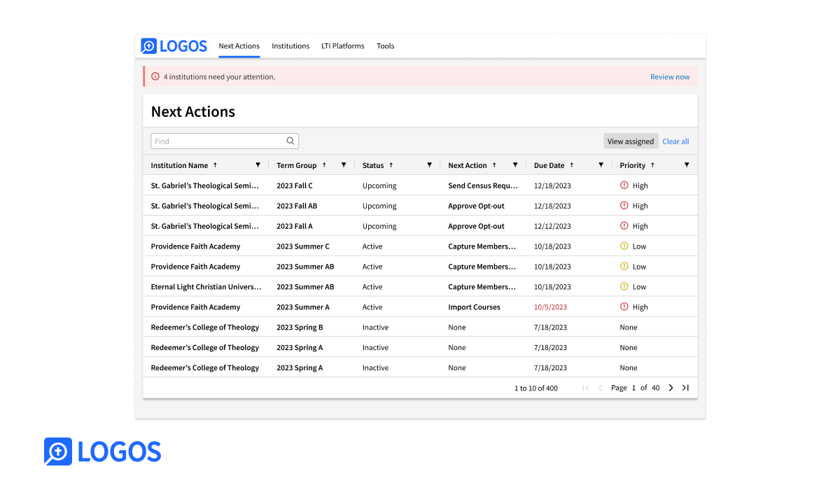The image size is (840, 504).
Task: Sort by Priority arrow icon
Action: tap(652, 165)
